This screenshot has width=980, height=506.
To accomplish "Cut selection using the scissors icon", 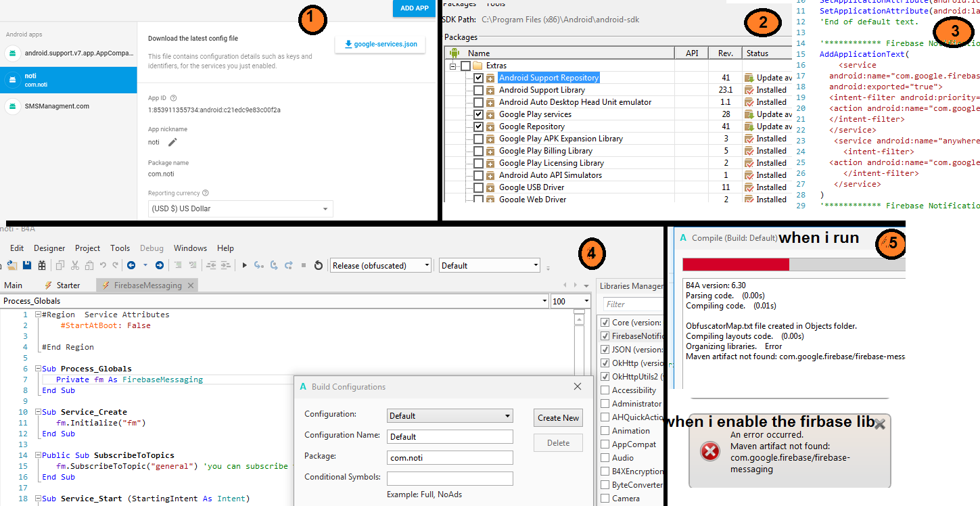I will 76,265.
